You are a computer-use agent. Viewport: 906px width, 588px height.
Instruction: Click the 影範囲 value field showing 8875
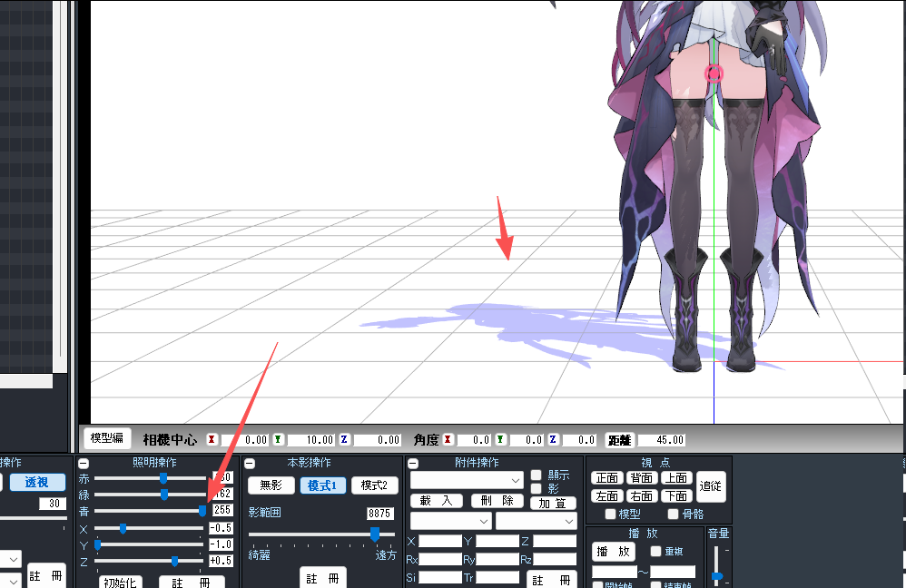(x=379, y=513)
